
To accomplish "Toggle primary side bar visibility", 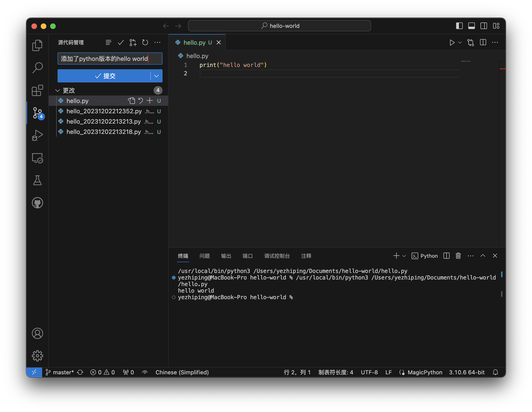I will point(459,26).
